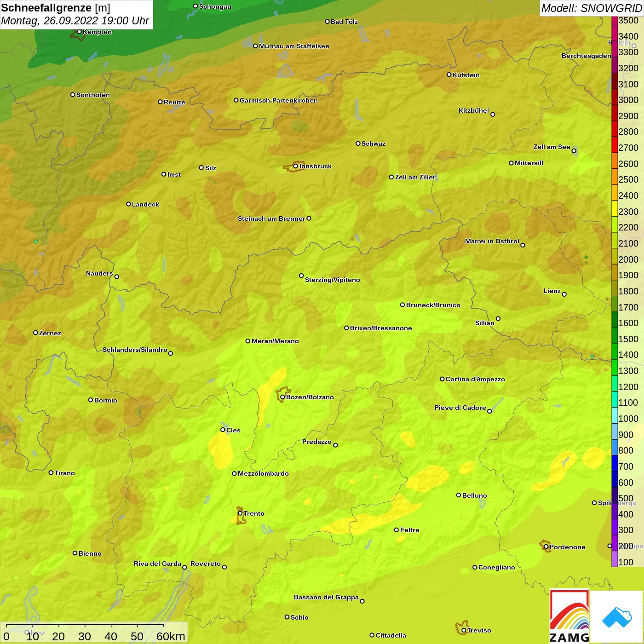Click the Riva del Garda label
This screenshot has height=644, width=644.
(x=157, y=563)
